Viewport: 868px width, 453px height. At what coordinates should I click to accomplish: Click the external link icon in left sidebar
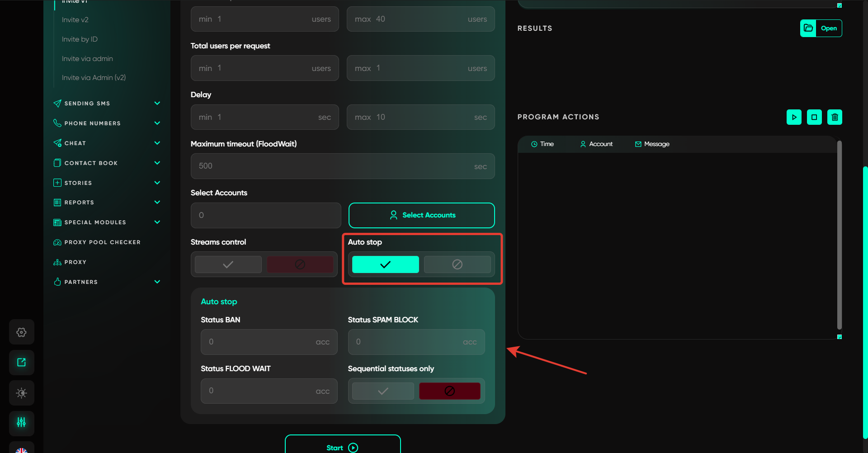[x=21, y=362]
